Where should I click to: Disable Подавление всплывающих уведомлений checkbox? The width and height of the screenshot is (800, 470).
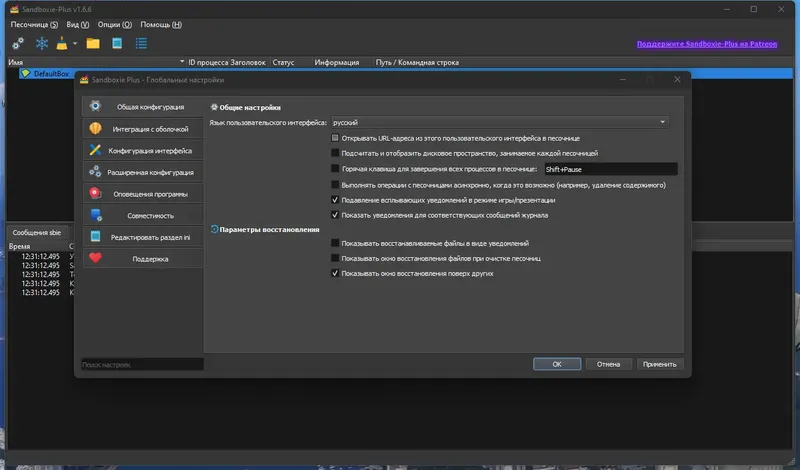(x=335, y=200)
